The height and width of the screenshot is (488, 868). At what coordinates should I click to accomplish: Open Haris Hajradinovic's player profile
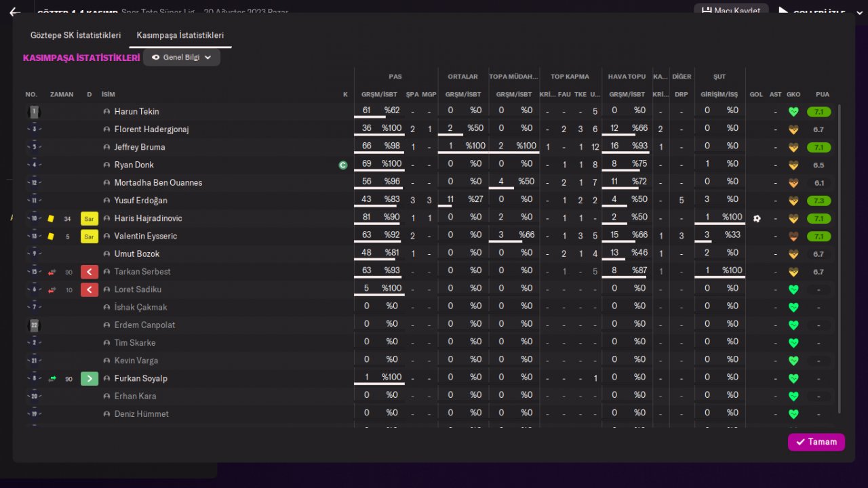point(148,218)
